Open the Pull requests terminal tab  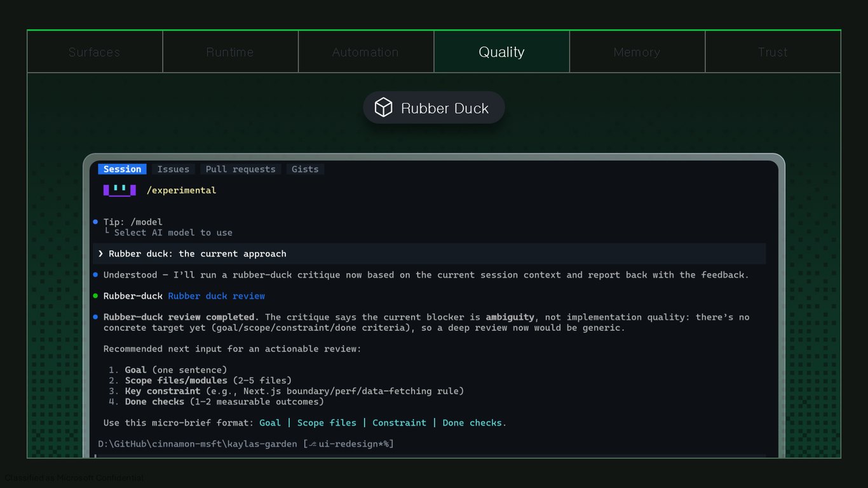[240, 169]
